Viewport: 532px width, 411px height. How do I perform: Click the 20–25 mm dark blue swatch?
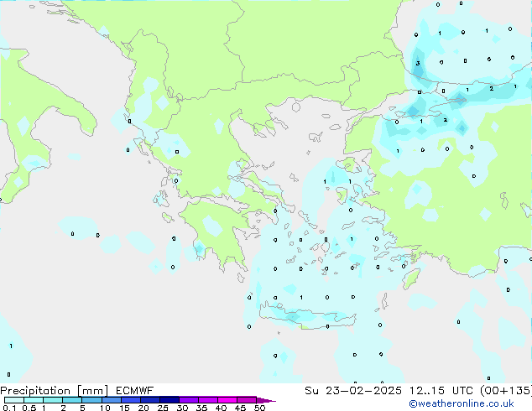click(149, 400)
